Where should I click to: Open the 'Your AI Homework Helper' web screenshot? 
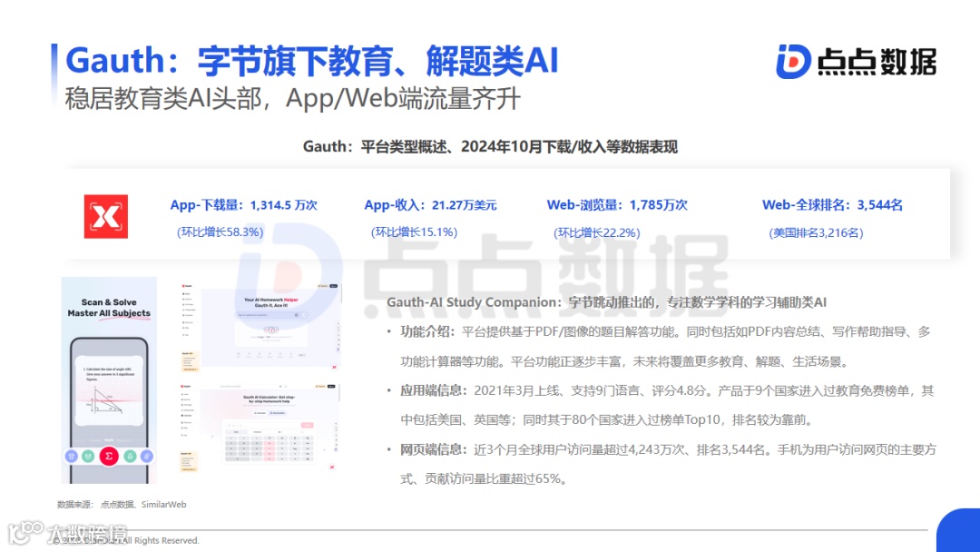tap(260, 327)
